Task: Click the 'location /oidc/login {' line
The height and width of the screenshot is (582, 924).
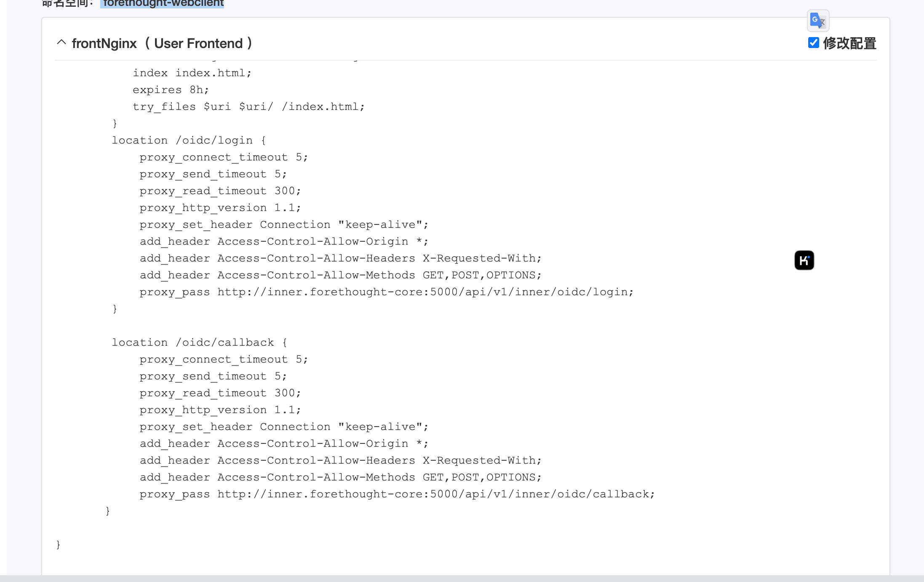Action: point(189,140)
